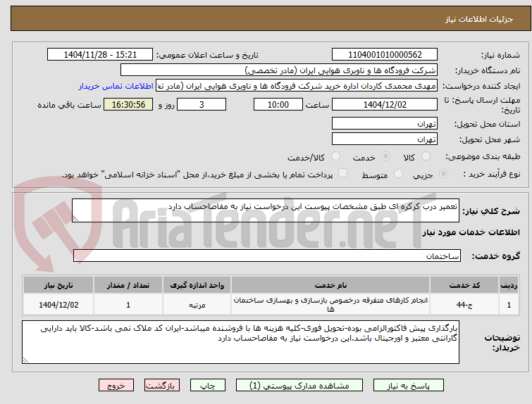Click the نام خدمت column header

point(330,285)
